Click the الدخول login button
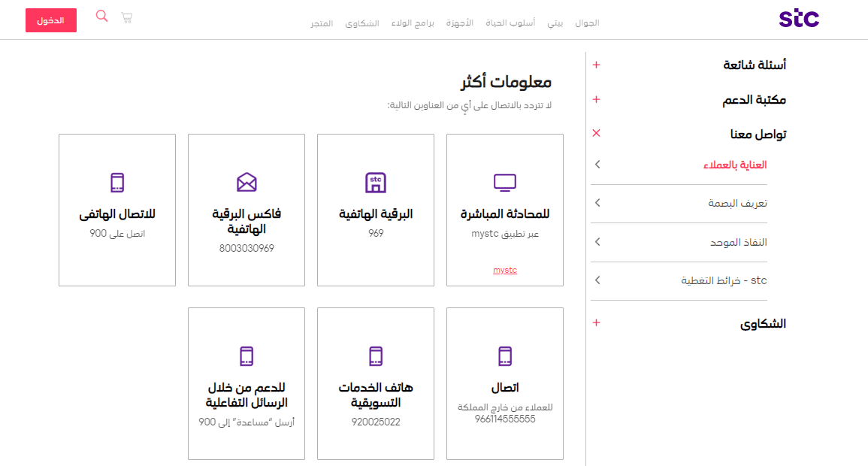 pyautogui.click(x=51, y=20)
